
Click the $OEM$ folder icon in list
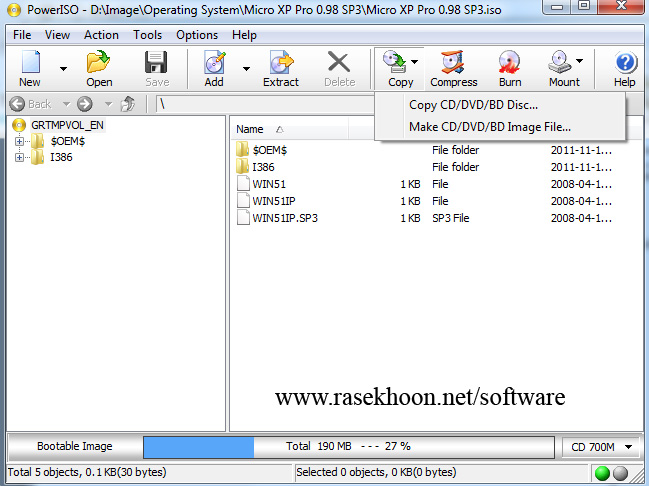tap(243, 149)
